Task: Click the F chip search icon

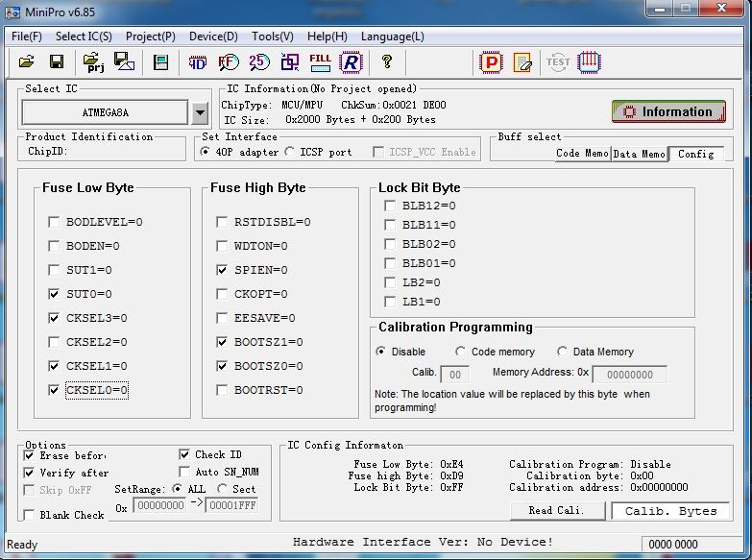Action: coord(229,62)
